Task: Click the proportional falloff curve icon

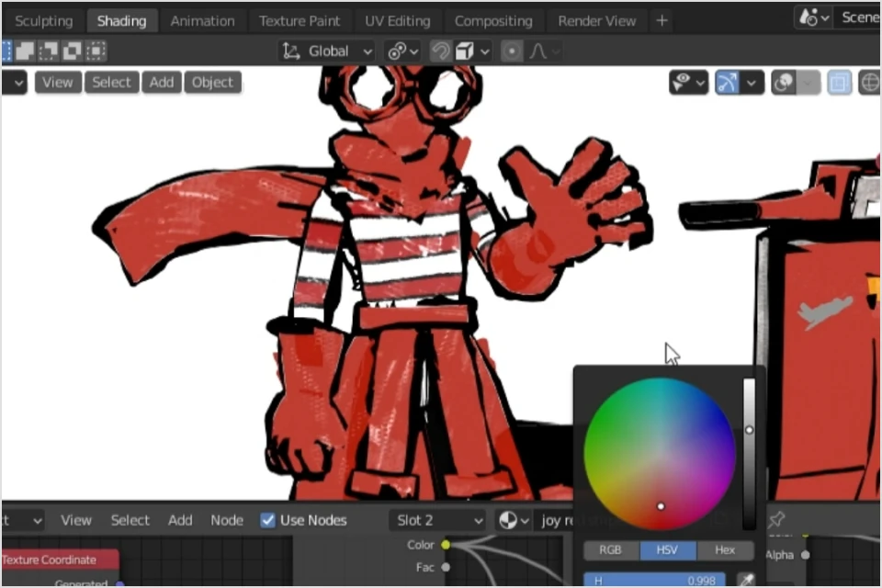Action: pyautogui.click(x=537, y=51)
